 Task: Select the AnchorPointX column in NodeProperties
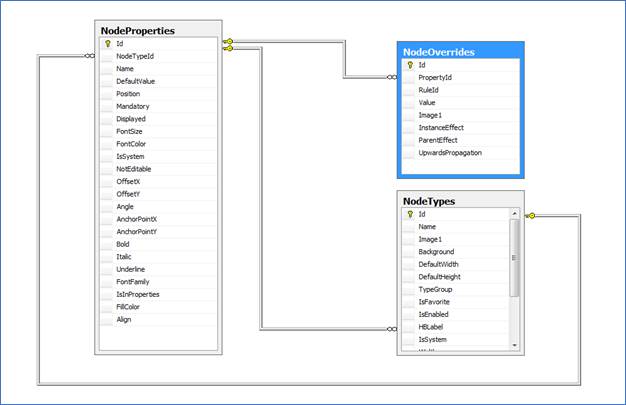[138, 219]
